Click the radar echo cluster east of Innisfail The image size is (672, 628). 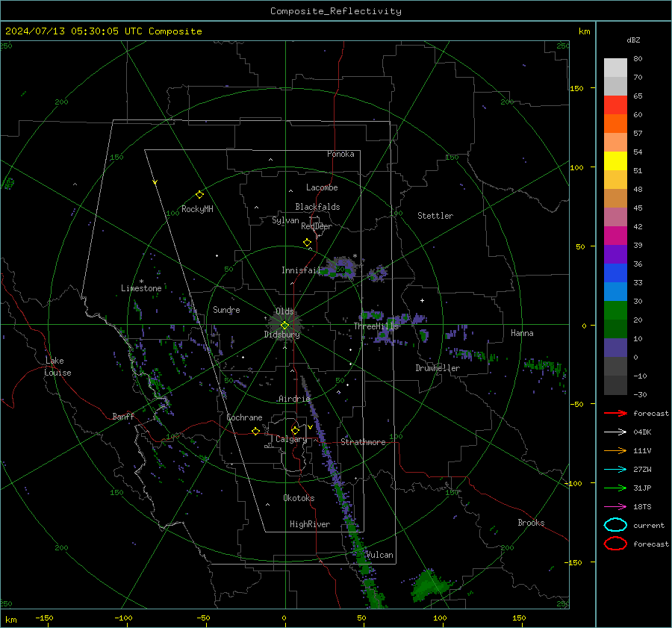pos(340,268)
